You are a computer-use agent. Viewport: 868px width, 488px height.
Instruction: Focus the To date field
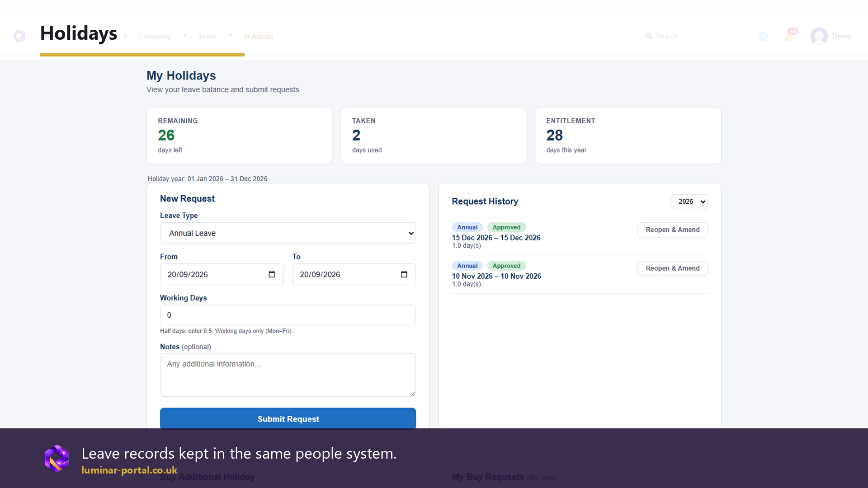(354, 274)
